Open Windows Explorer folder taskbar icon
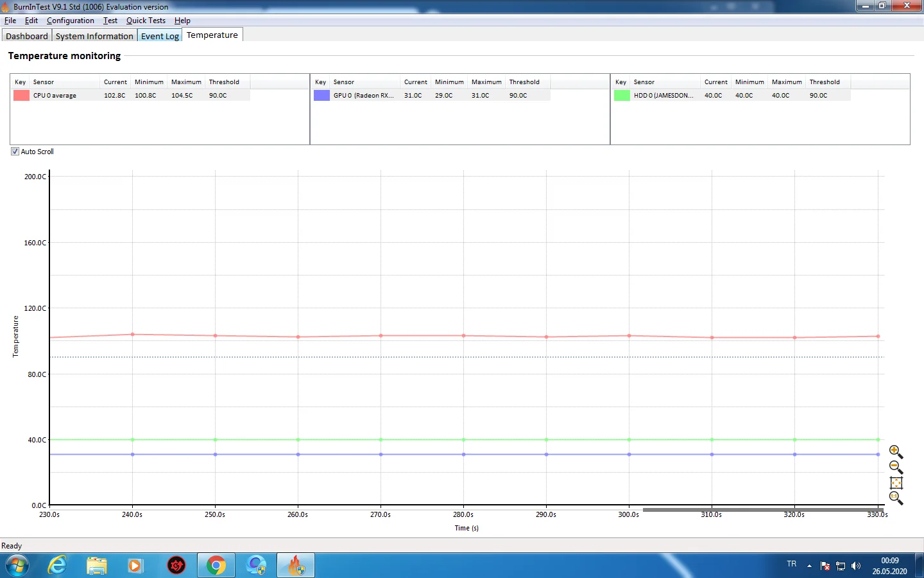The width and height of the screenshot is (924, 578). [x=96, y=565]
